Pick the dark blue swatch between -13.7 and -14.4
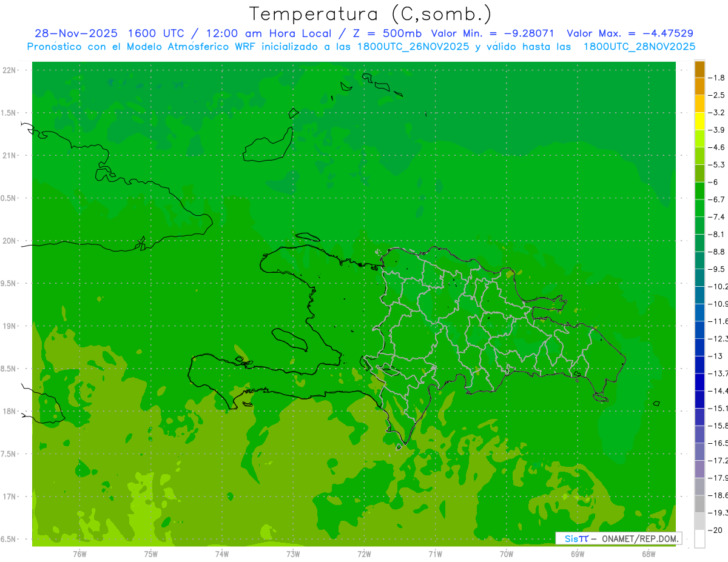The width and height of the screenshot is (728, 562). tap(699, 382)
